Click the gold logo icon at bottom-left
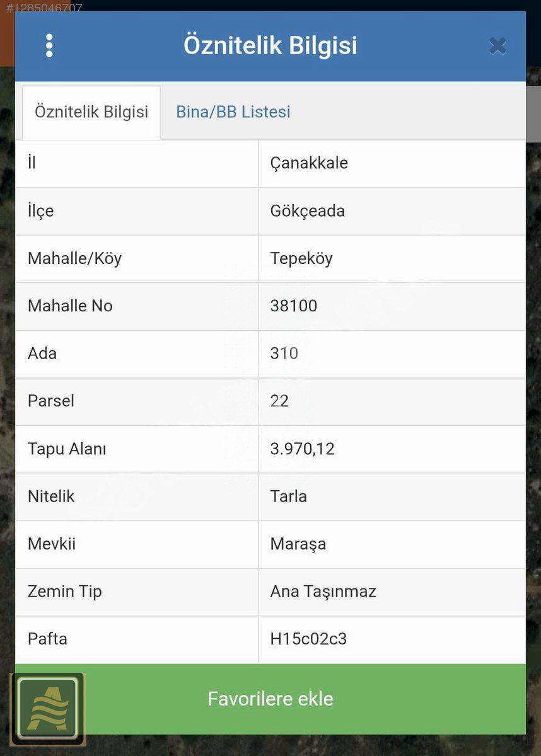This screenshot has height=756, width=541. tap(47, 708)
